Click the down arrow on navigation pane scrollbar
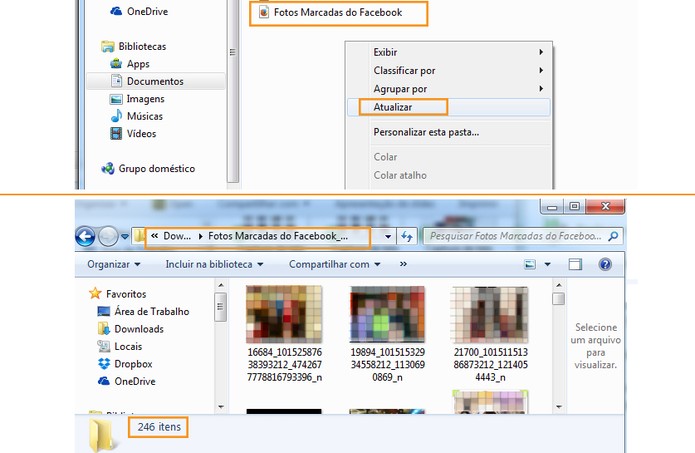 [x=221, y=406]
